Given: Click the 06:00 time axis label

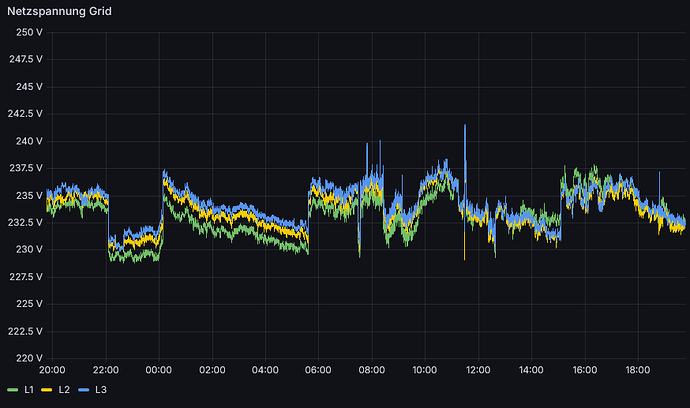Looking at the screenshot, I should pyautogui.click(x=318, y=370).
